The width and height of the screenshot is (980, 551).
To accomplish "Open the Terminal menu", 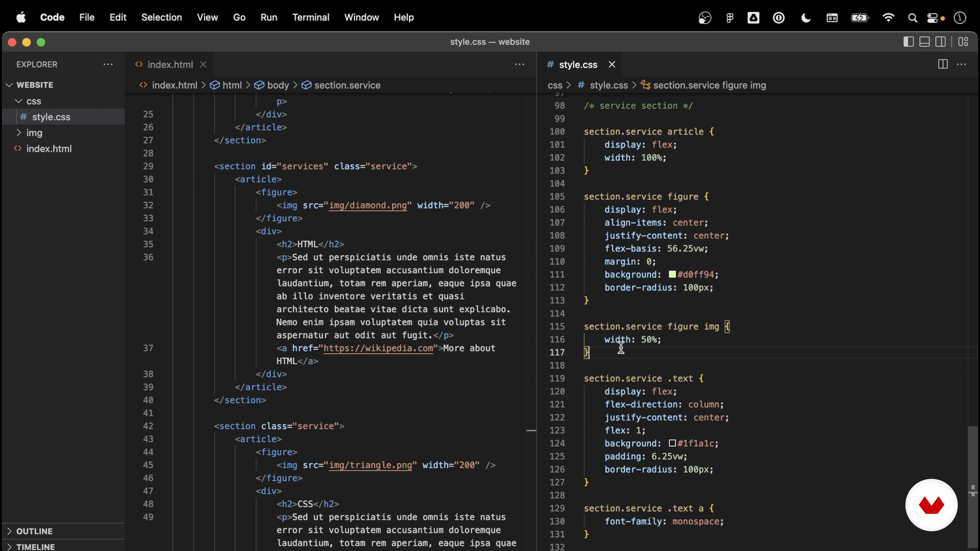I will point(311,18).
